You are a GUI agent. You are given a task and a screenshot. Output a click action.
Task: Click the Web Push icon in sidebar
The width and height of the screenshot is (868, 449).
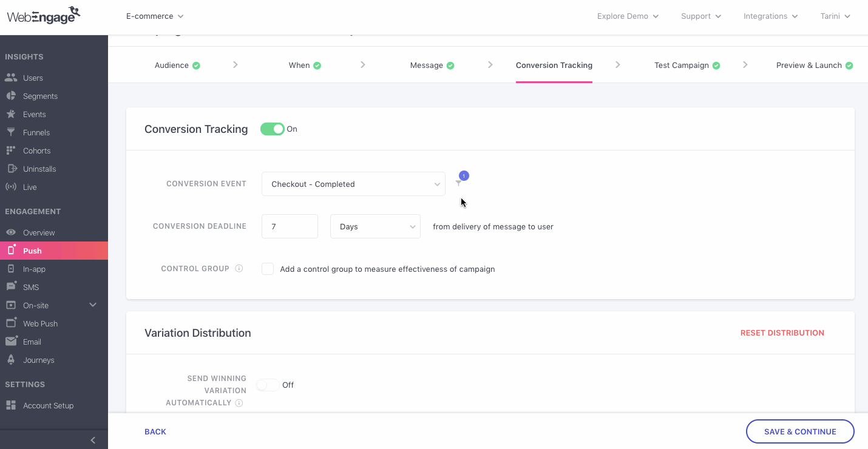coord(11,323)
